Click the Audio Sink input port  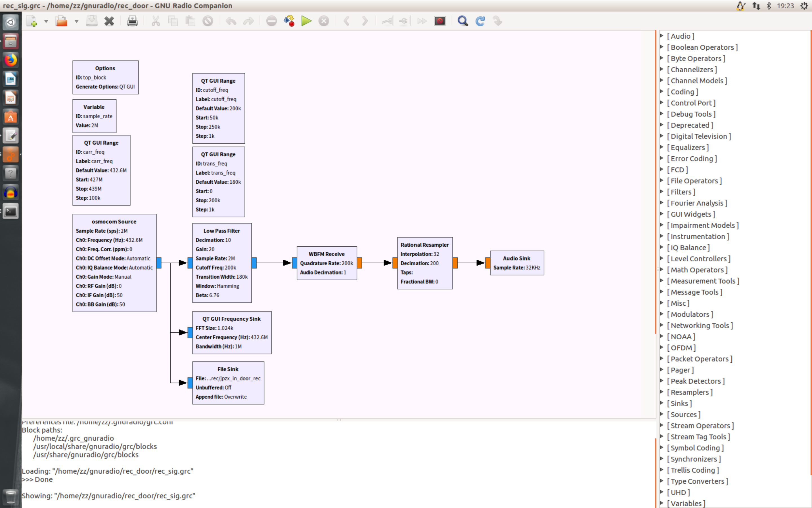click(488, 263)
